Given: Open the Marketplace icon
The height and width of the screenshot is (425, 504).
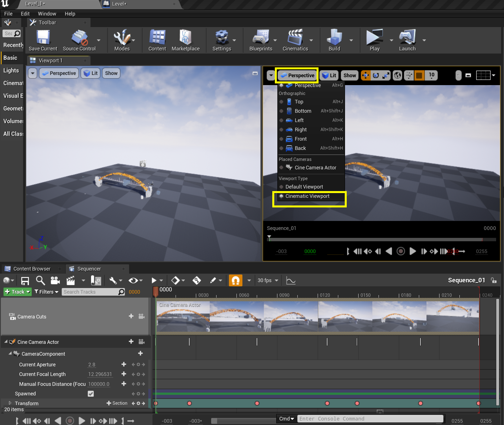Looking at the screenshot, I should (185, 40).
